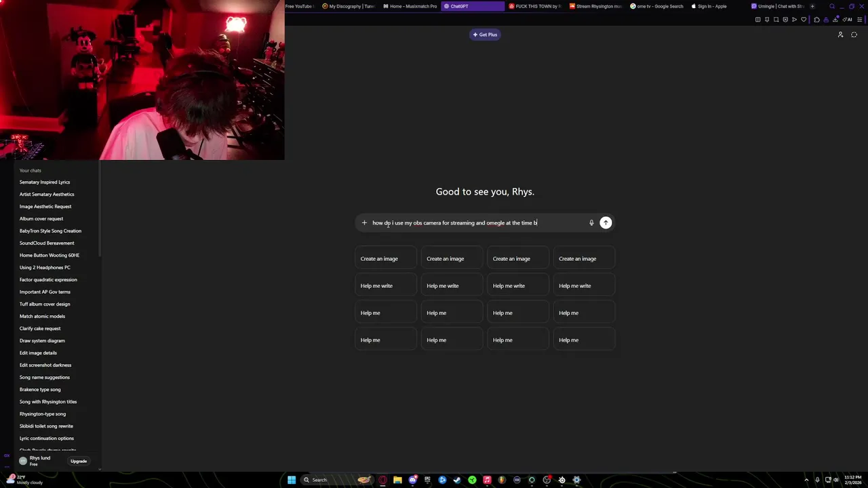Screen dimensions: 868x488
Task: Switch to Home – Musixmatch Pro tab
Action: [x=410, y=6]
